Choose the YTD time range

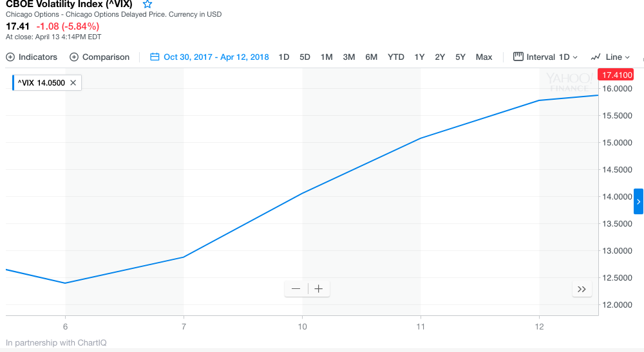(396, 57)
